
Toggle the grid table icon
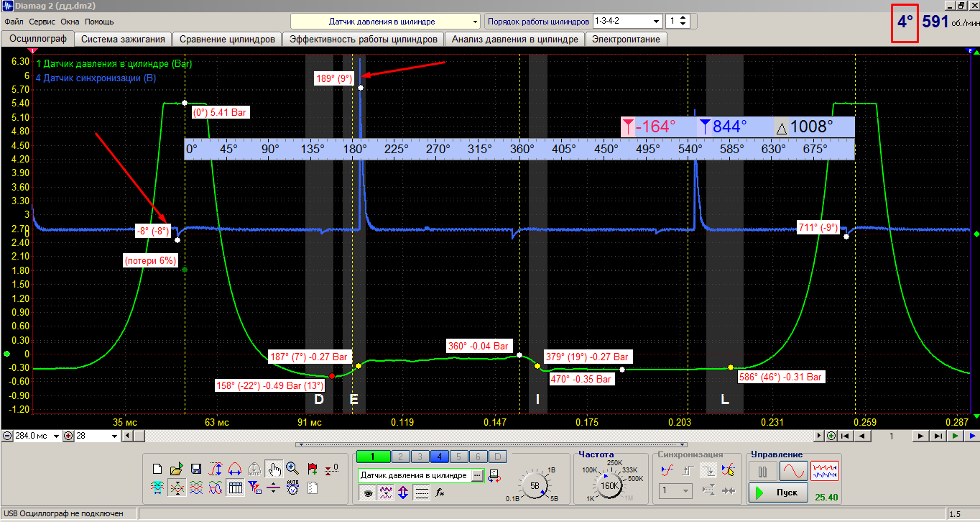pos(234,488)
